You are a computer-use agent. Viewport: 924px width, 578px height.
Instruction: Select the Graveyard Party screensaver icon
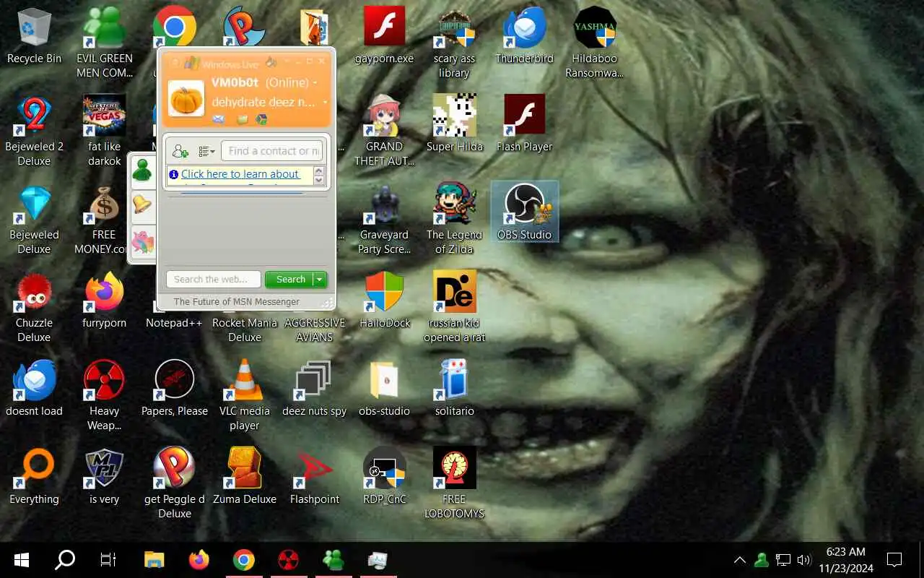[385, 220]
